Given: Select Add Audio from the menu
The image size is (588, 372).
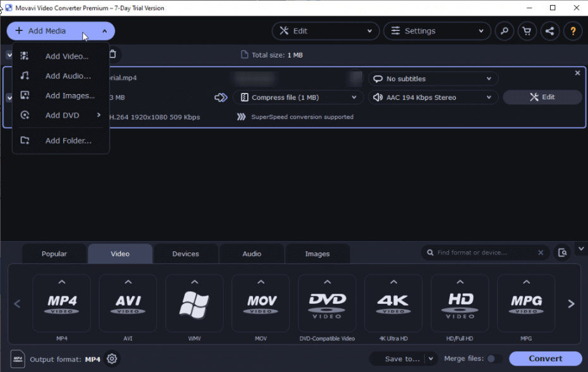Looking at the screenshot, I should [61, 76].
